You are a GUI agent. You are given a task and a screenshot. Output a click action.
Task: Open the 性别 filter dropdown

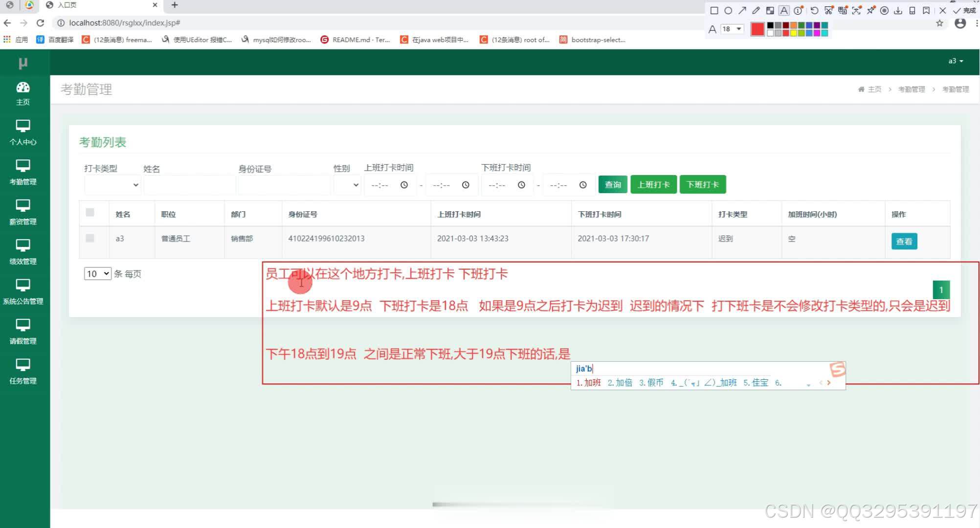(x=347, y=185)
